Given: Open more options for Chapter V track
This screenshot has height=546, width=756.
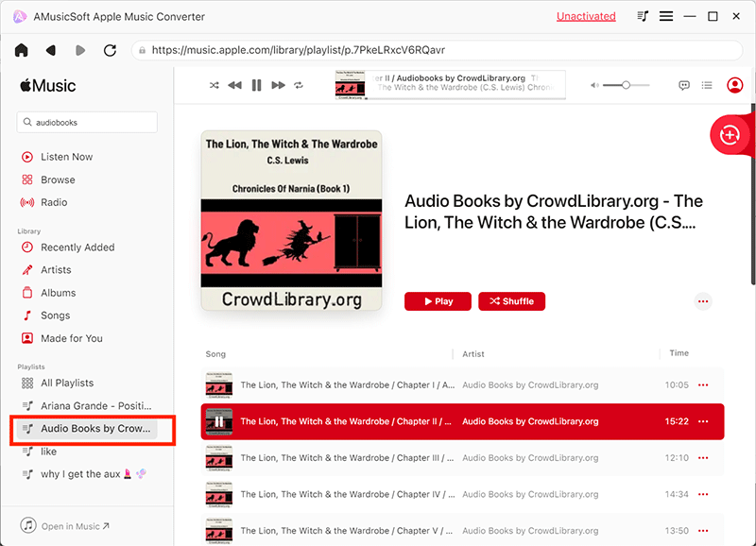Looking at the screenshot, I should [703, 531].
